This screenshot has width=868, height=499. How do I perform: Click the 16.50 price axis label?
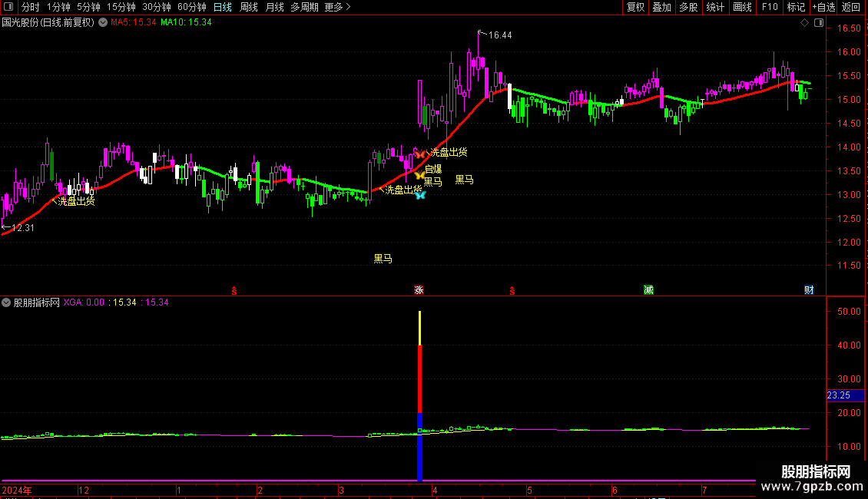[x=849, y=28]
